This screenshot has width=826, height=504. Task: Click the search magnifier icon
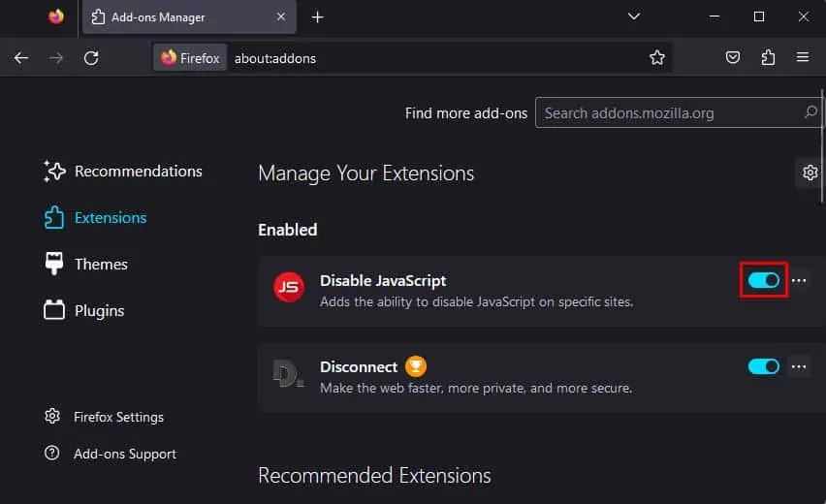tap(810, 111)
